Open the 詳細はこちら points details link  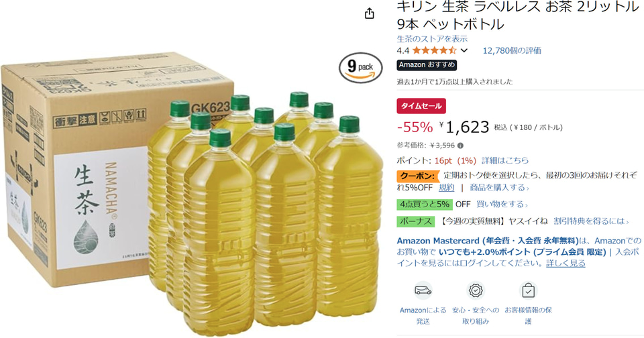(505, 160)
